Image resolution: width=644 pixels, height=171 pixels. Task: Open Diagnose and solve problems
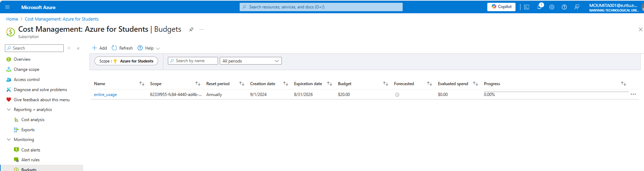click(x=40, y=90)
